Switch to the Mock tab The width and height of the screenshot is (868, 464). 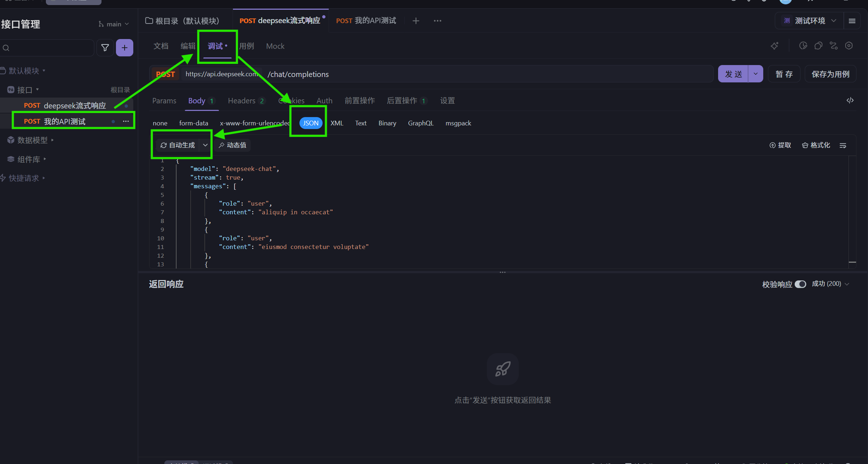pyautogui.click(x=275, y=46)
